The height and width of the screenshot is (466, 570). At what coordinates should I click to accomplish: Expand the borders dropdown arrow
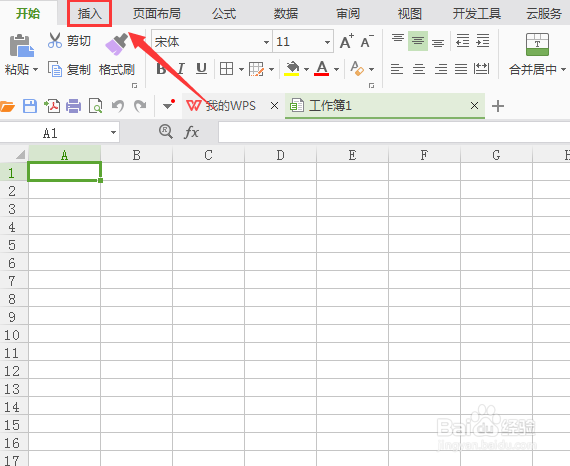(241, 69)
